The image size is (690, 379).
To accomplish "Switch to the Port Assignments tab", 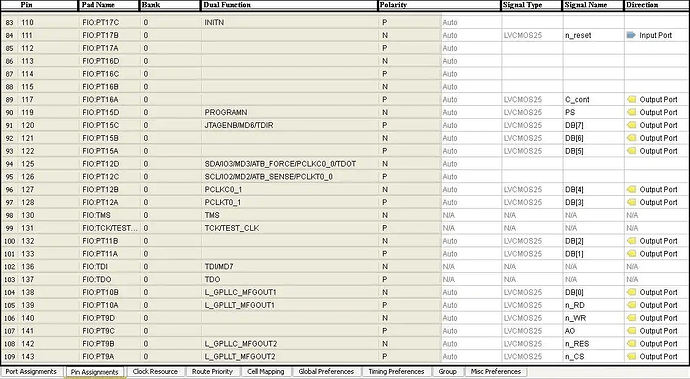I will (31, 372).
